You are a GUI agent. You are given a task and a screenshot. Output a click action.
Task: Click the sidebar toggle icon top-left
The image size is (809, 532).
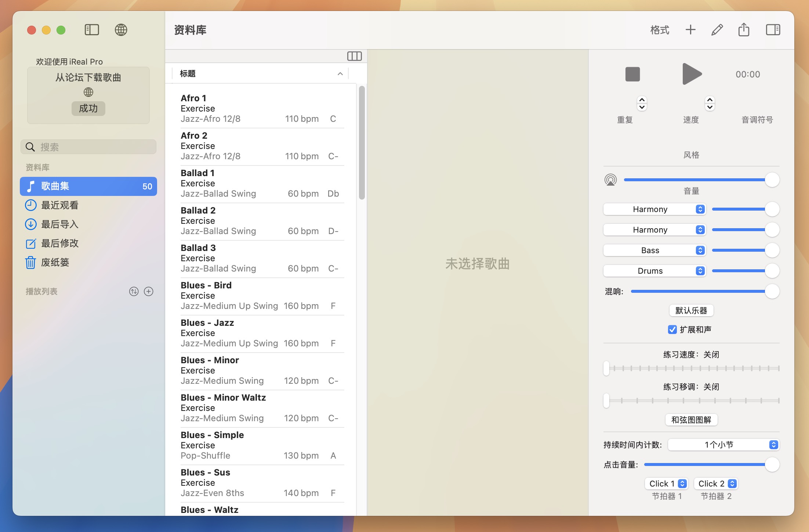click(x=91, y=30)
